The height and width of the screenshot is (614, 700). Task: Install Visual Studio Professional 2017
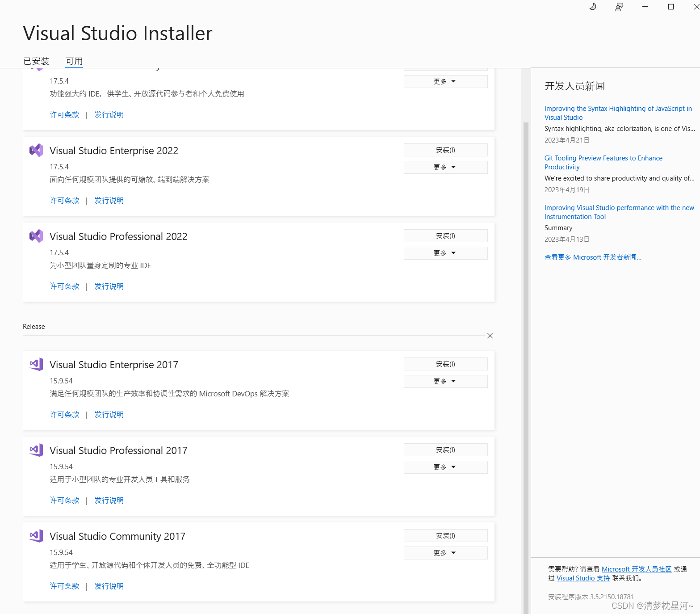click(x=445, y=450)
